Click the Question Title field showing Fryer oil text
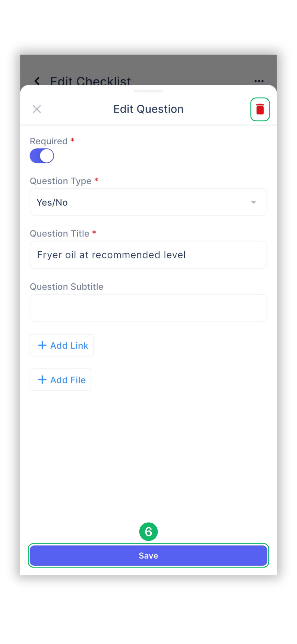Image resolution: width=297 pixels, height=644 pixels. click(148, 255)
